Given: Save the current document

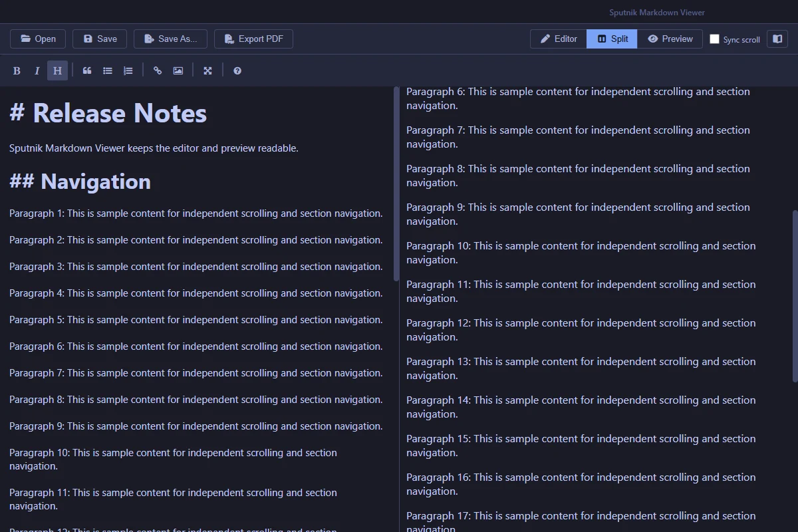Looking at the screenshot, I should 100,39.
